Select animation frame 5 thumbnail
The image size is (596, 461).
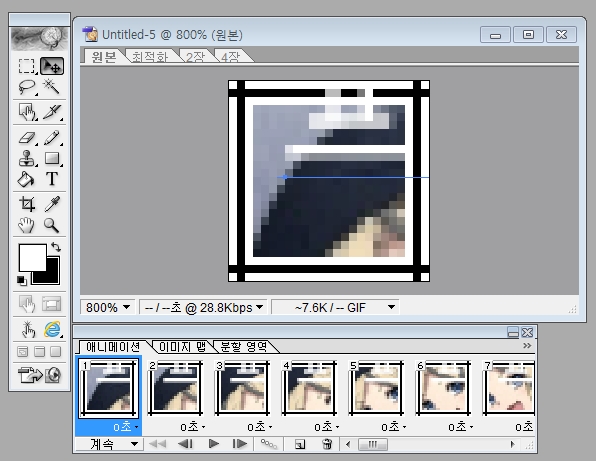(x=376, y=388)
